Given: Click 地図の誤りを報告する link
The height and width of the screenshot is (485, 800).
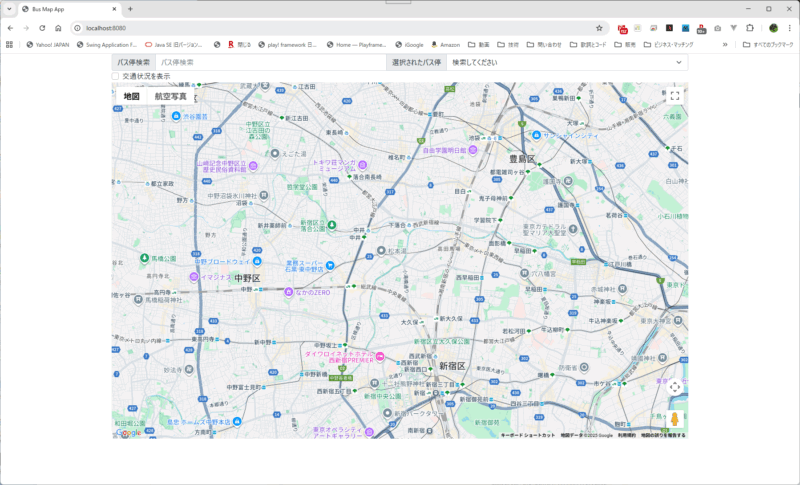Looking at the screenshot, I should [663, 435].
